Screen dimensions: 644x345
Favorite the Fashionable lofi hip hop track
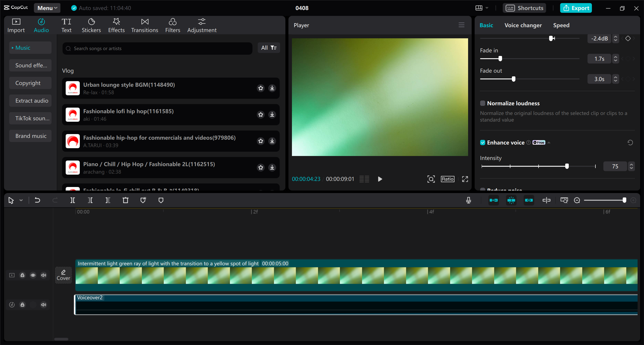coord(260,114)
